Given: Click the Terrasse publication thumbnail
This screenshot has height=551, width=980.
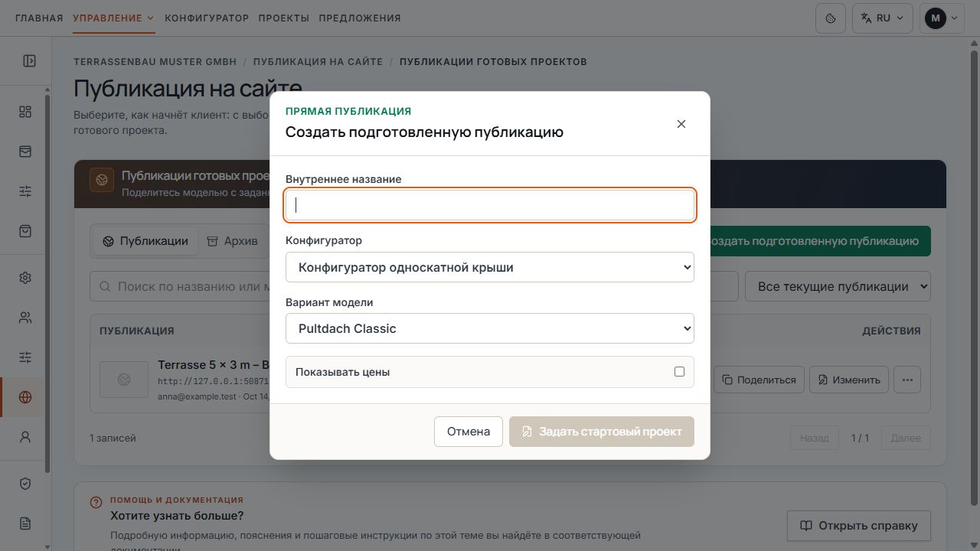Looking at the screenshot, I should (124, 380).
